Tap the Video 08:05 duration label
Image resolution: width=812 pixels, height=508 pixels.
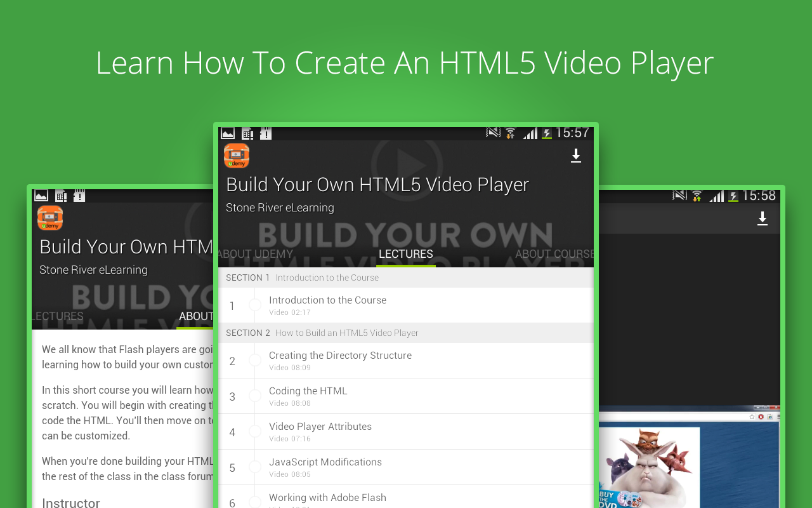(x=290, y=474)
